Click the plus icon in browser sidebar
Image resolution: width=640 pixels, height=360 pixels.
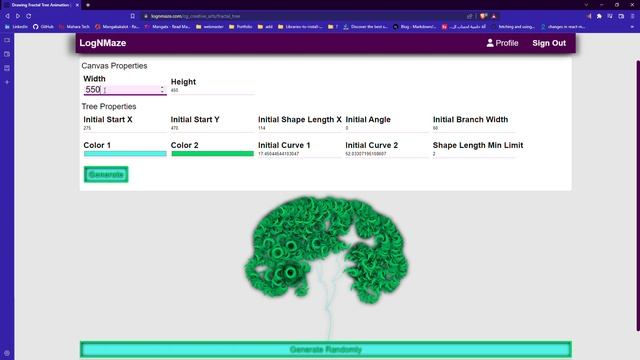click(7, 82)
